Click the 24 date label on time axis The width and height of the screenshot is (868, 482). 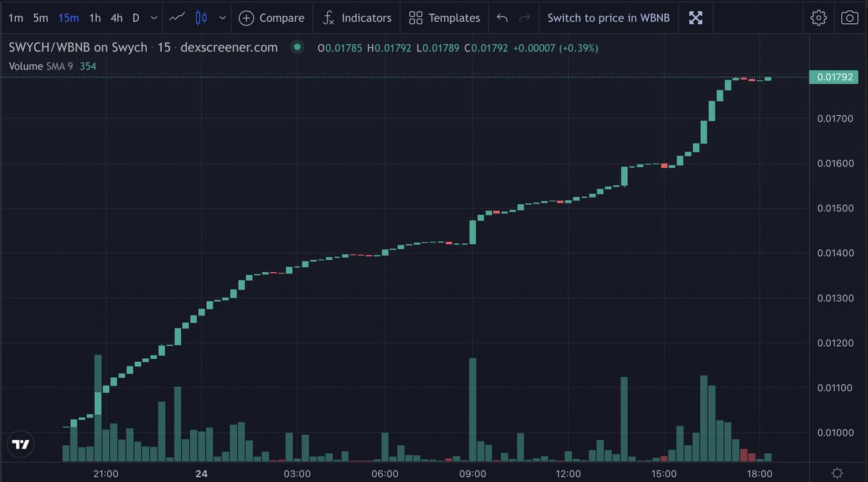[x=202, y=474]
